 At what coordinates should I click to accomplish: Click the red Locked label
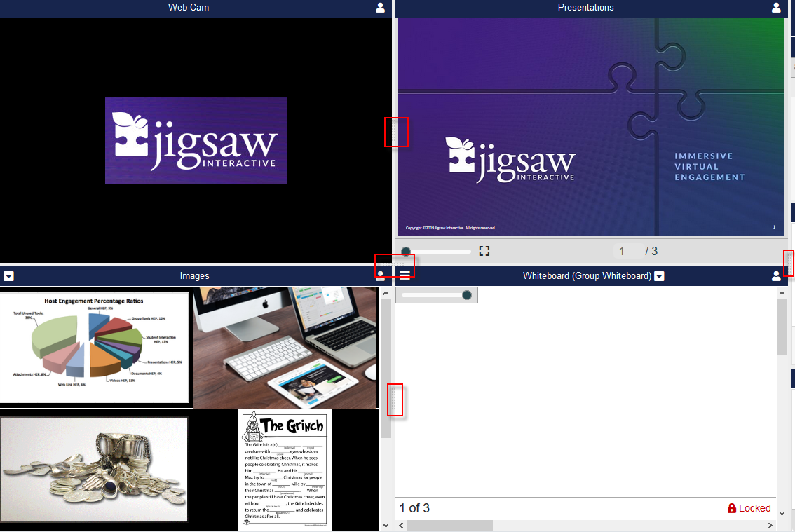click(754, 508)
